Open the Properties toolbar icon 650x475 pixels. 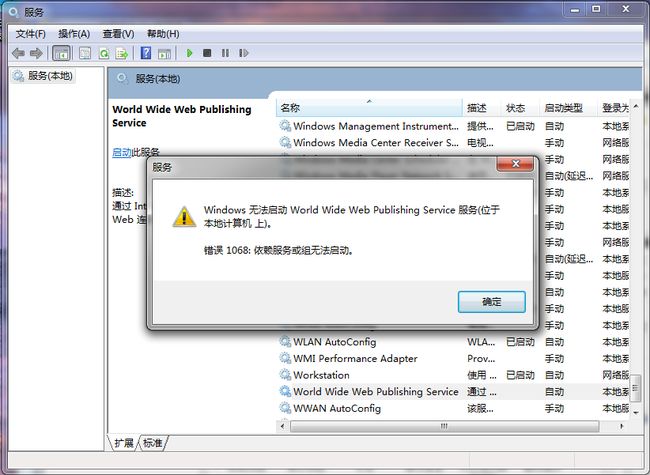[x=85, y=53]
